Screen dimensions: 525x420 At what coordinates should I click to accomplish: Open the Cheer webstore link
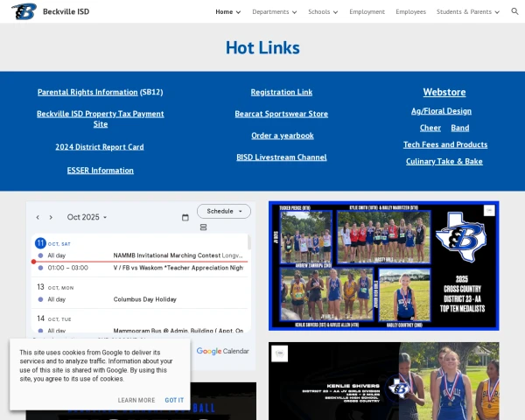[x=430, y=128]
